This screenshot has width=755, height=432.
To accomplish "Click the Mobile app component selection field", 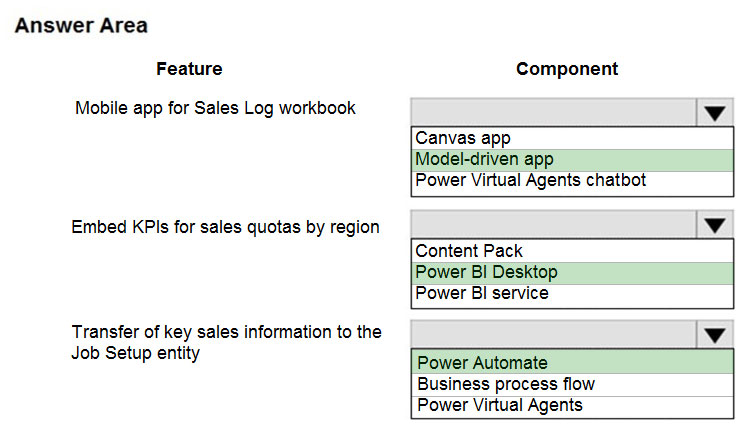I will (x=554, y=113).
